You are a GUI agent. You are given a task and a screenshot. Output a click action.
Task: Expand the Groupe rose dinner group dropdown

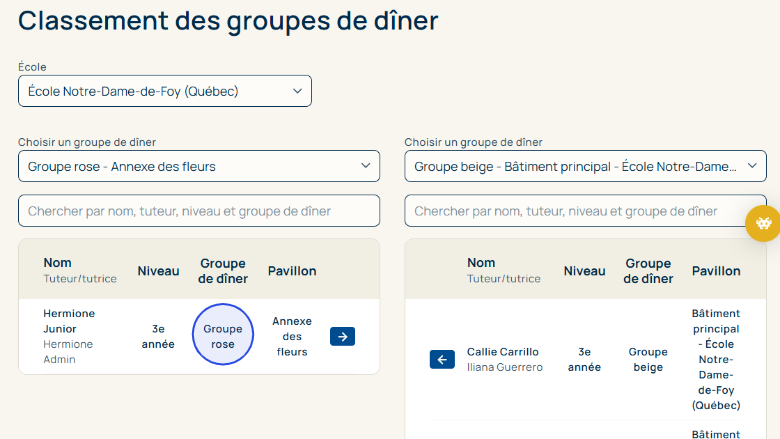199,166
